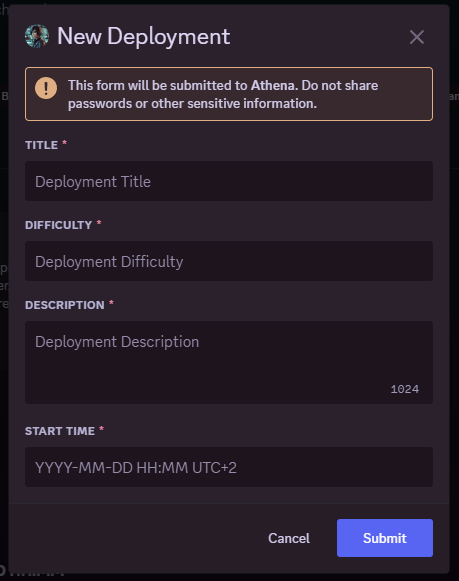The height and width of the screenshot is (581, 459).
Task: Cancel the New Deployment form
Action: point(289,538)
